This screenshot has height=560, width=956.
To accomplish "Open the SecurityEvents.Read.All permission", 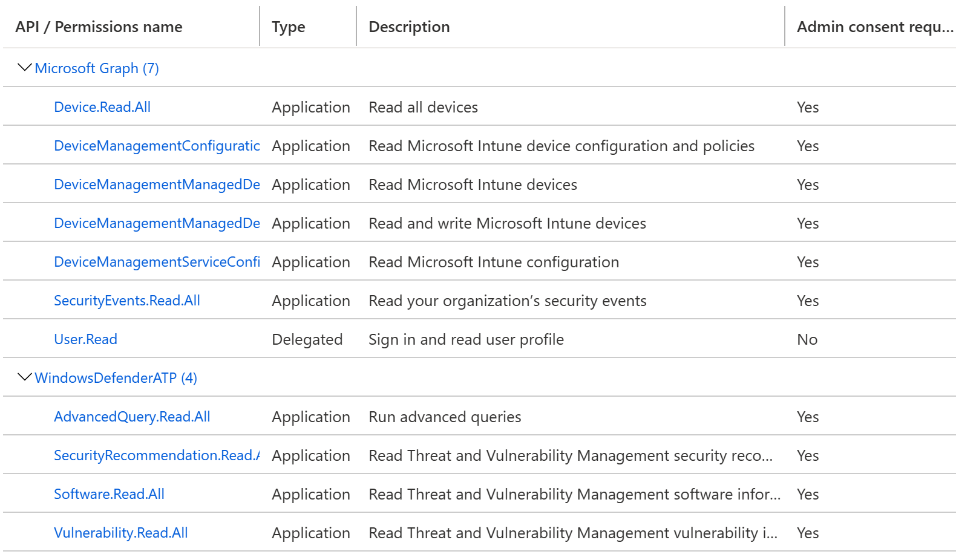I will tap(127, 301).
